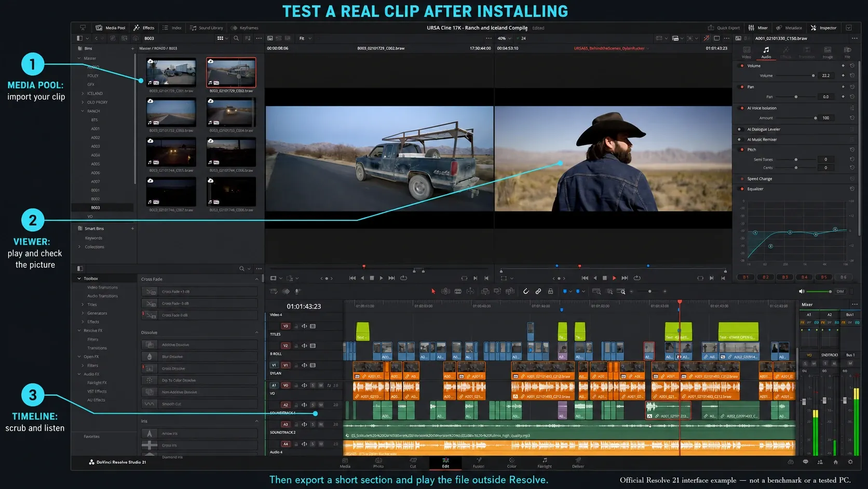
Task: Open the media pool search icon
Action: coord(236,38)
